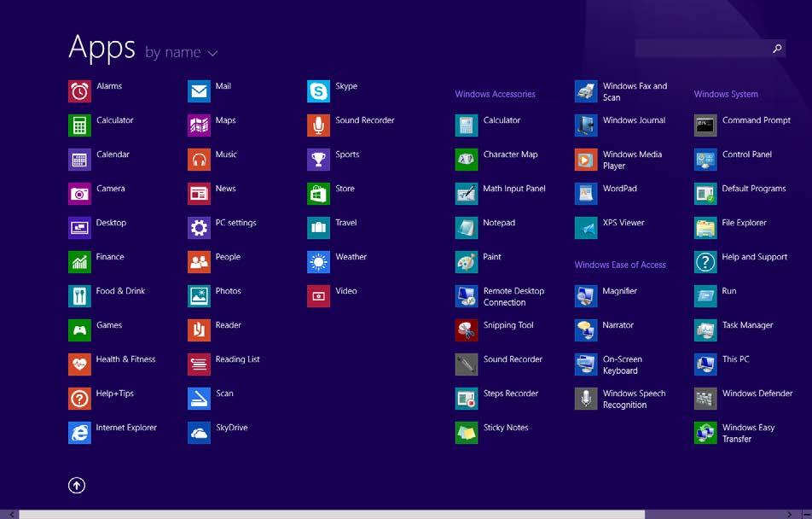Launch the Maps app icon
The height and width of the screenshot is (519, 812).
click(x=199, y=125)
